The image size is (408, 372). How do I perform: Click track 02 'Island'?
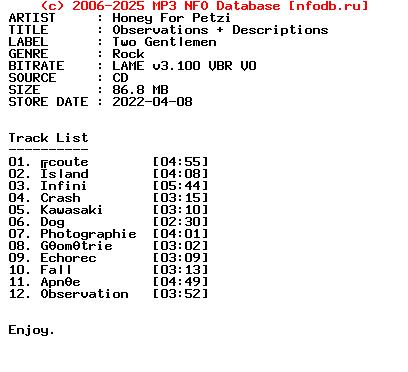pos(64,174)
